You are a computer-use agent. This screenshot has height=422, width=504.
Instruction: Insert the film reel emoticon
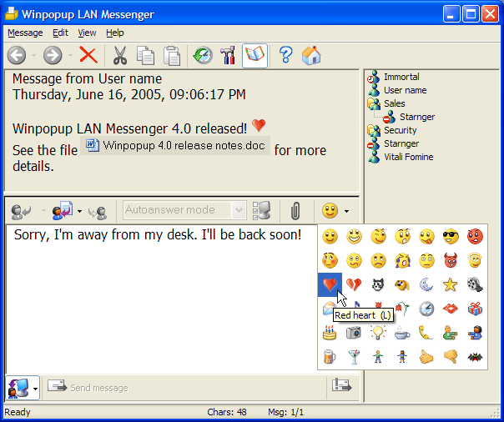475,284
